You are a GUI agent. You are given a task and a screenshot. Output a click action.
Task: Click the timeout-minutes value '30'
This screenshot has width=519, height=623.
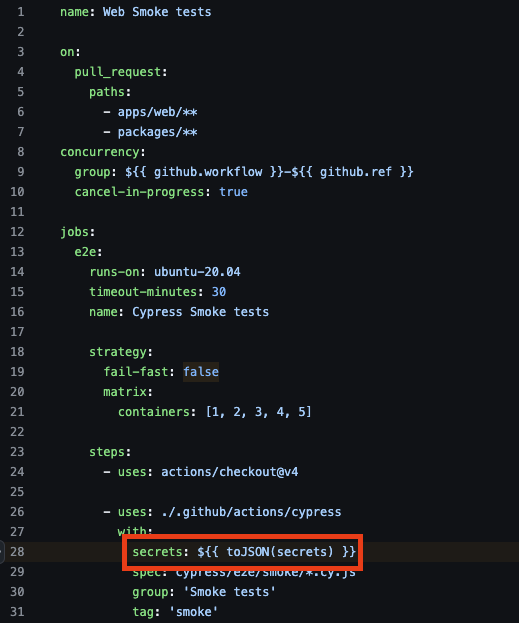tap(219, 292)
